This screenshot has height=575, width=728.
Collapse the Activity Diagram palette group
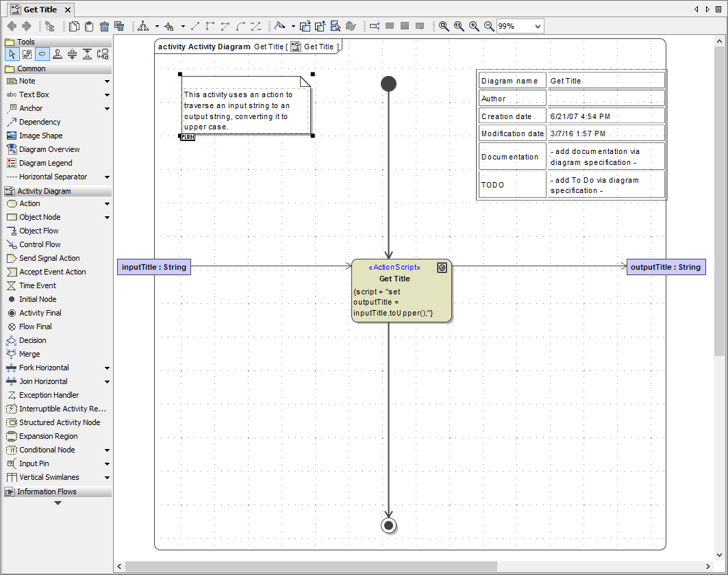pos(44,191)
